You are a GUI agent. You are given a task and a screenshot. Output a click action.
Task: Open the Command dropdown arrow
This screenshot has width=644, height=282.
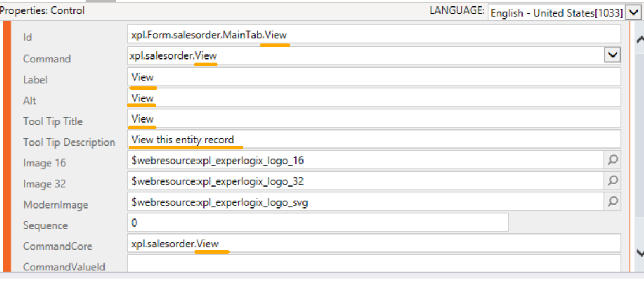[612, 54]
